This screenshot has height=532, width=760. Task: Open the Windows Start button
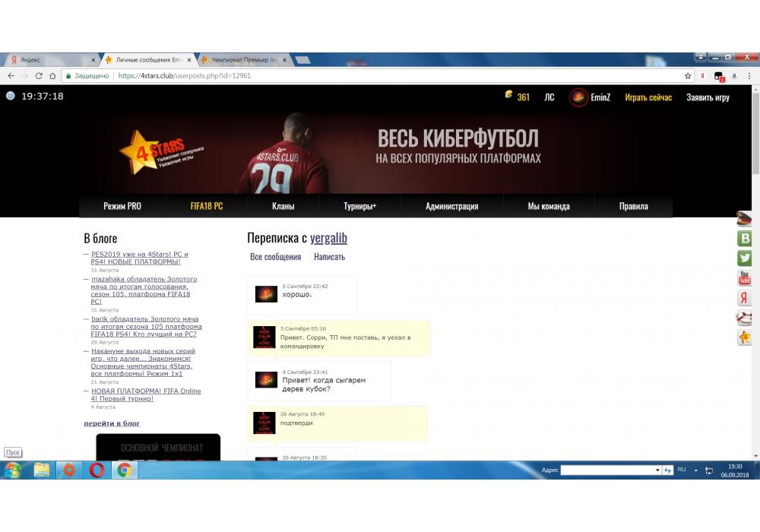pyautogui.click(x=13, y=470)
